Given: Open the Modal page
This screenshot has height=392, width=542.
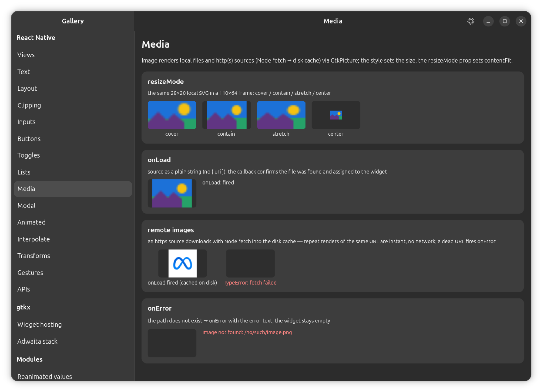Looking at the screenshot, I should tap(73, 205).
